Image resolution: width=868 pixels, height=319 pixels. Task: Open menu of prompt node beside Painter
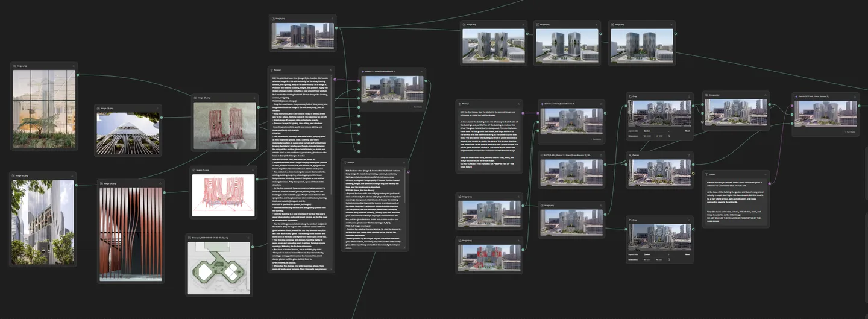[766, 174]
